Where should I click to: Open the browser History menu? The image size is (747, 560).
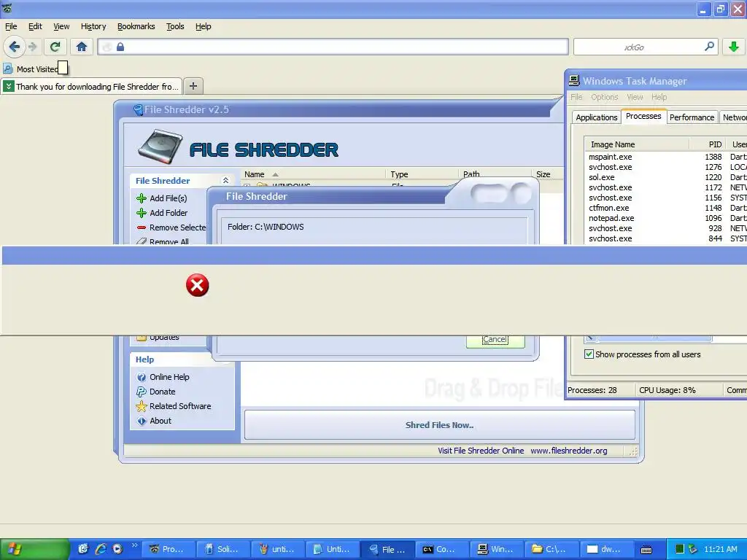93,26
